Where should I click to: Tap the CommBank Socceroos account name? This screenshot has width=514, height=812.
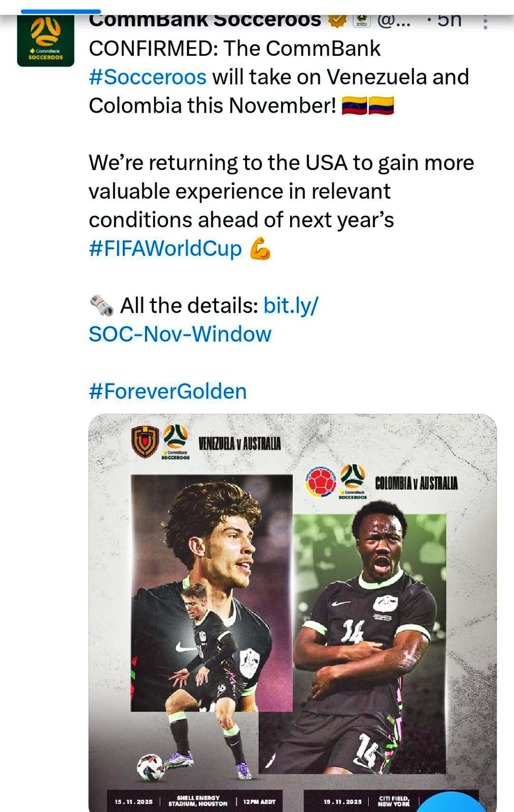[205, 20]
